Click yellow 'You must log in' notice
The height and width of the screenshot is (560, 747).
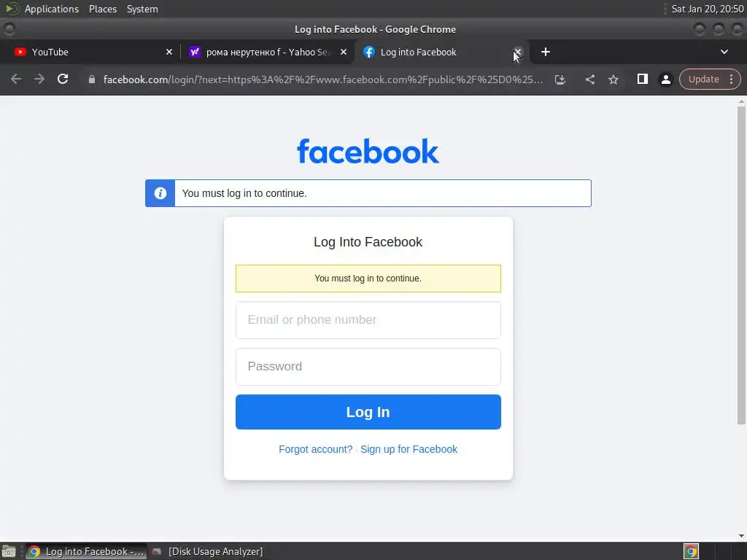pos(368,279)
